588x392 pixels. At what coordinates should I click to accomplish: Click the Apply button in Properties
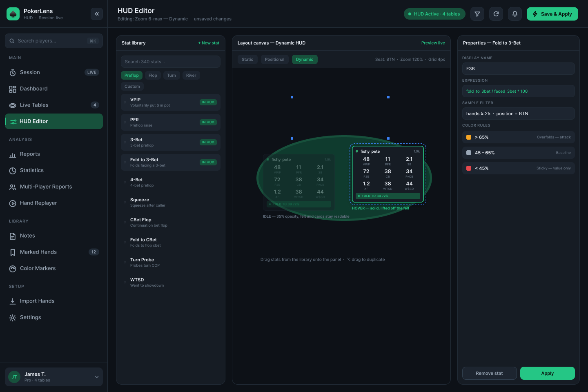pos(548,373)
